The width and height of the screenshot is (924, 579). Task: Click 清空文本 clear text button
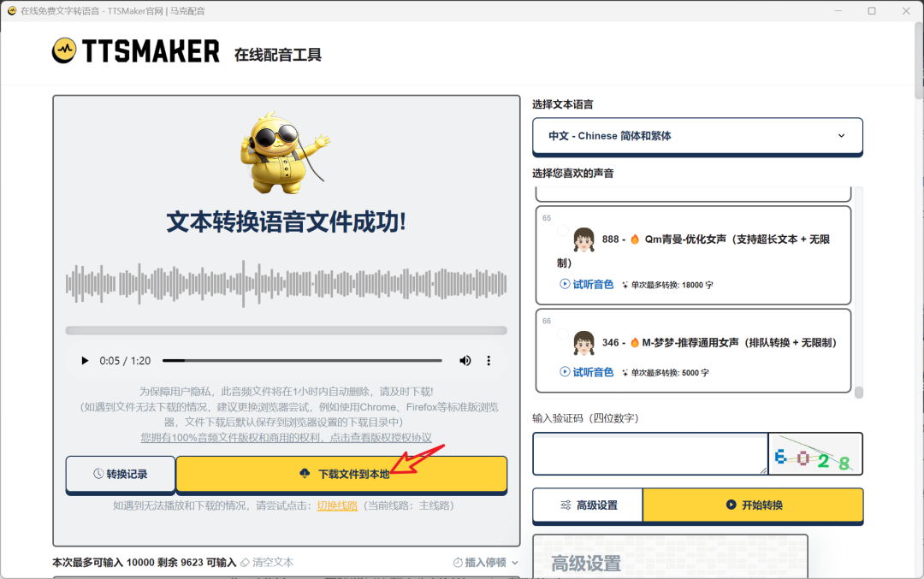click(x=267, y=563)
